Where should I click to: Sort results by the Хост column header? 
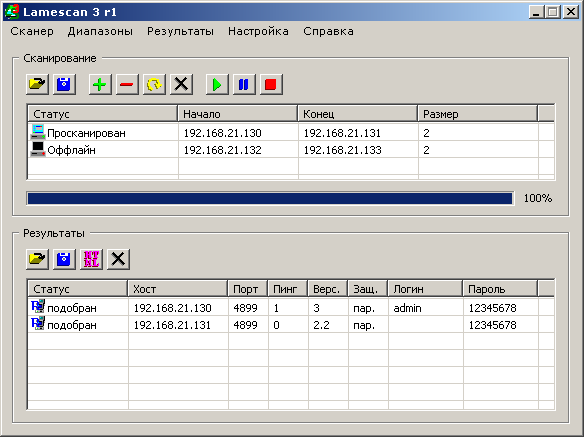coord(178,289)
